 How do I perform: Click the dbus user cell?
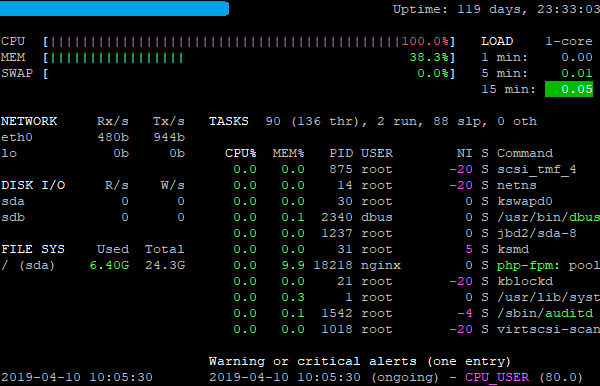click(x=377, y=217)
